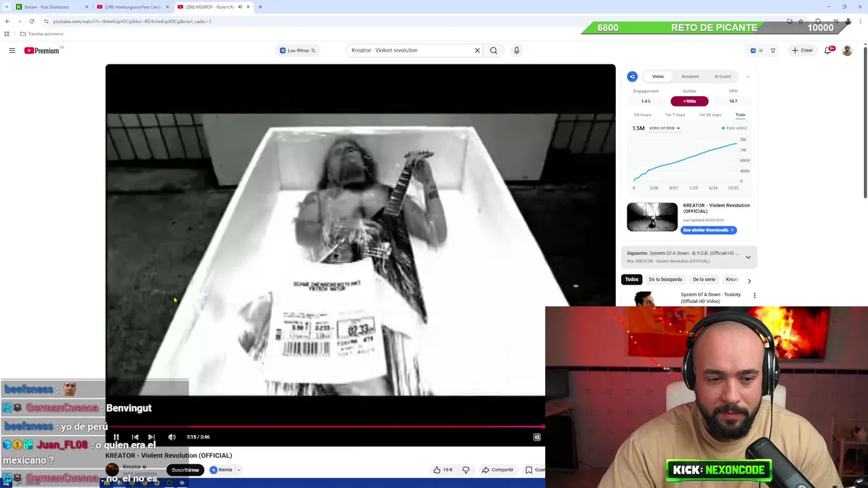
Task: Open options for System Of A Down - Toxicity
Action: [x=754, y=296]
